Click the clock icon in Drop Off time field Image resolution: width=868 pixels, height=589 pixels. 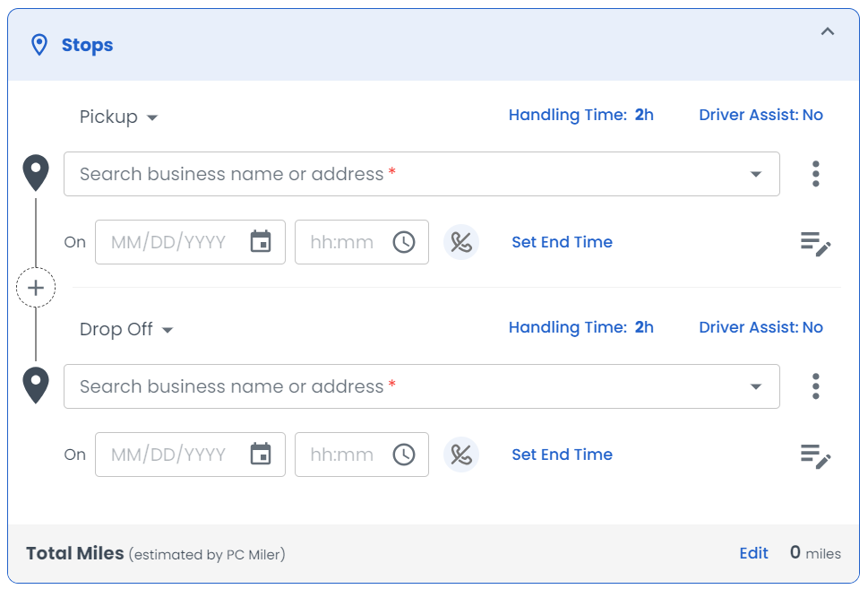404,455
